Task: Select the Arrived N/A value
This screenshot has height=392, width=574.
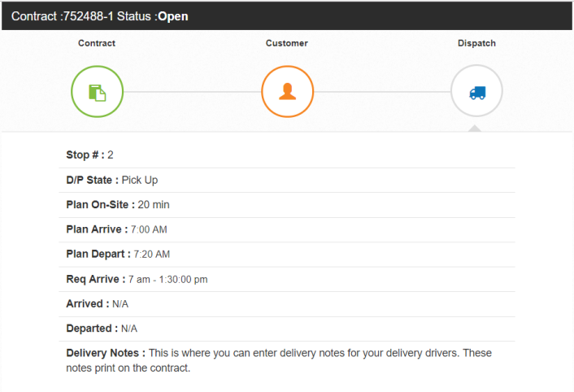Action: (120, 304)
